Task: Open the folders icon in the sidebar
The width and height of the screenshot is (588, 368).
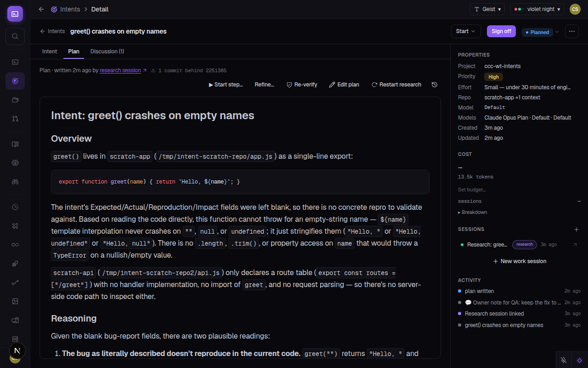Action: tap(15, 100)
